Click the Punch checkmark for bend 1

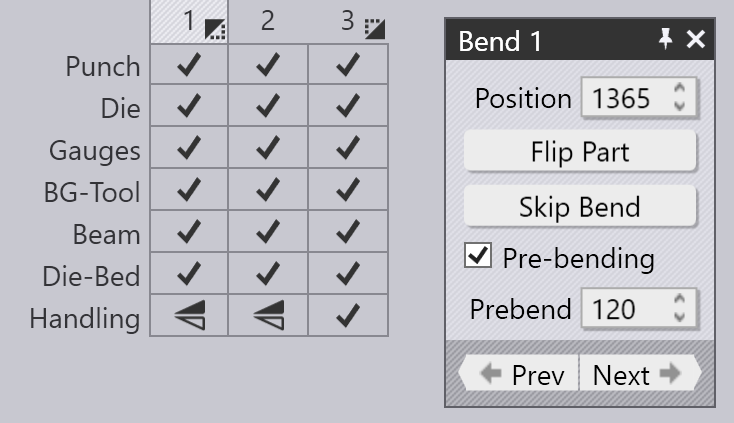click(x=189, y=66)
